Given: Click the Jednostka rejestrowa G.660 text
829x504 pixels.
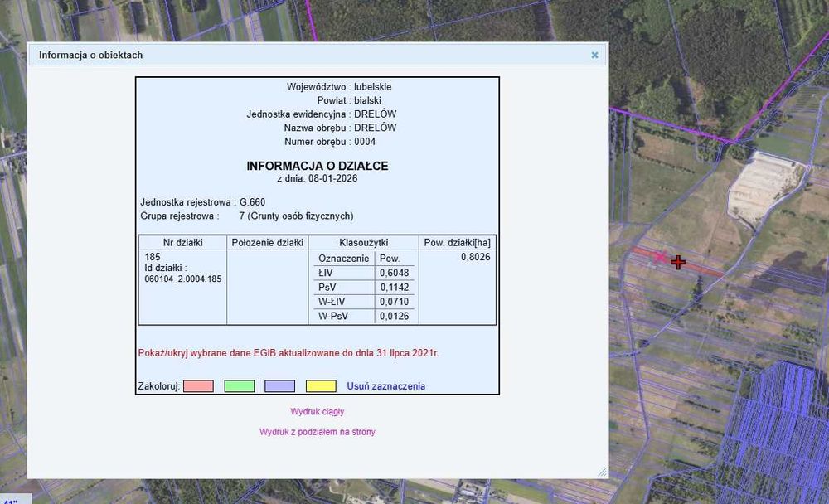Looking at the screenshot, I should [202, 202].
